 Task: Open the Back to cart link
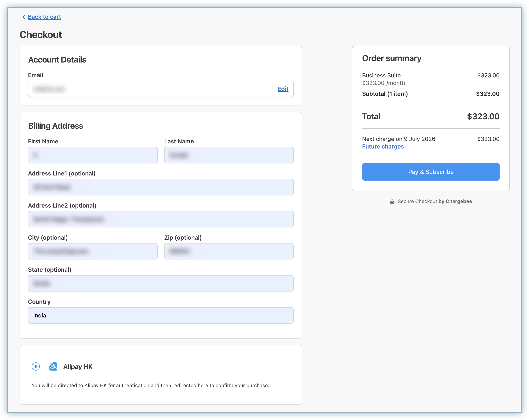(44, 17)
